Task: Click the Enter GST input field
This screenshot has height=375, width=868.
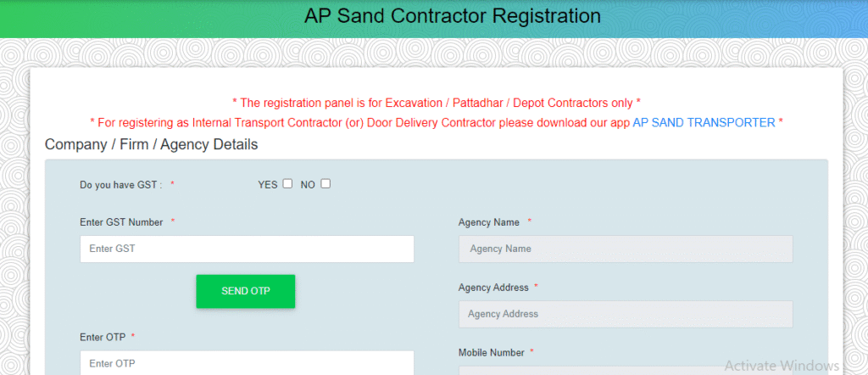Action: point(247,249)
